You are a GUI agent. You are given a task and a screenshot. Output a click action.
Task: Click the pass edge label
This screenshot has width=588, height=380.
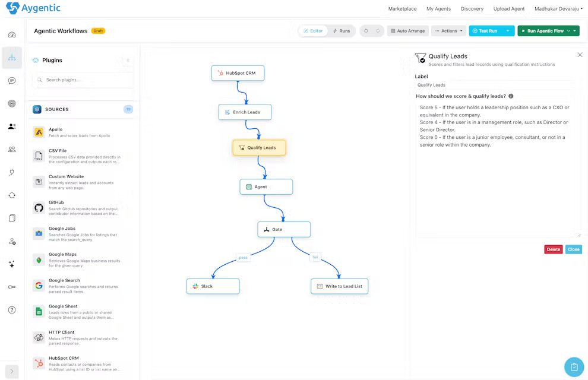pyautogui.click(x=244, y=258)
